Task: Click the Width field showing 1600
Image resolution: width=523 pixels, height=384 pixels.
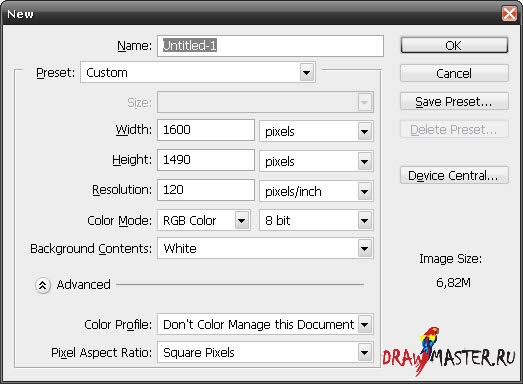Action: [x=206, y=130]
